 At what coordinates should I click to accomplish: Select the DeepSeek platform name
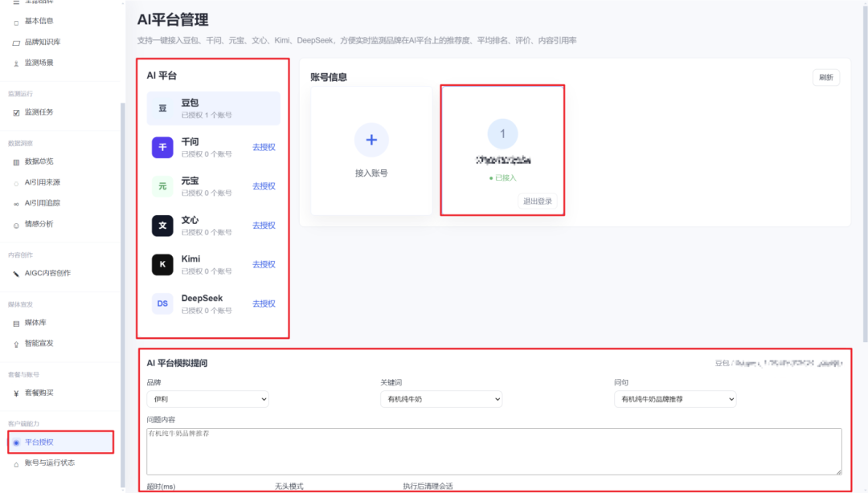point(202,298)
